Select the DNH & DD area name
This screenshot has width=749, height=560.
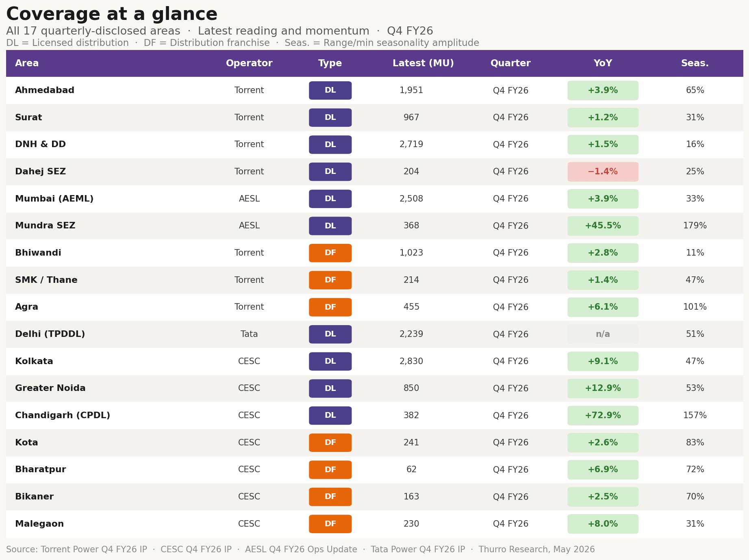click(40, 144)
